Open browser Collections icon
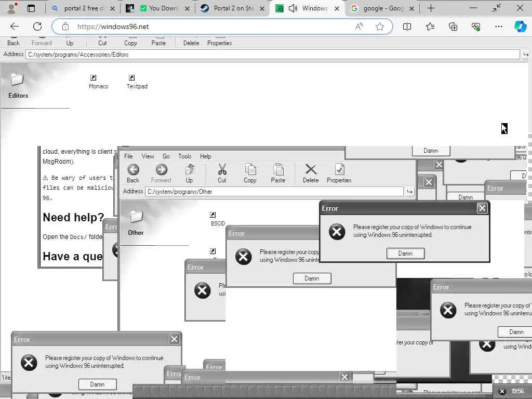Image resolution: width=532 pixels, height=399 pixels. [x=453, y=26]
